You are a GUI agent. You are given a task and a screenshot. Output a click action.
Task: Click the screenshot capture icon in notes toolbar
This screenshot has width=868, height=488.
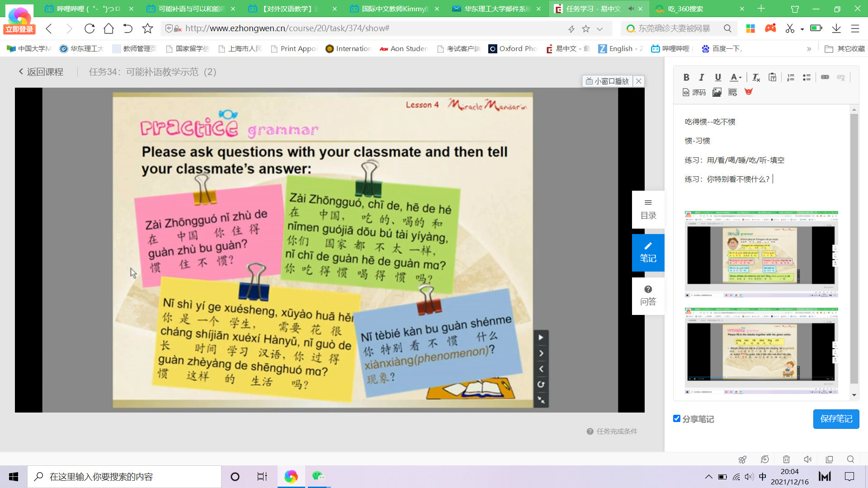[x=733, y=92]
